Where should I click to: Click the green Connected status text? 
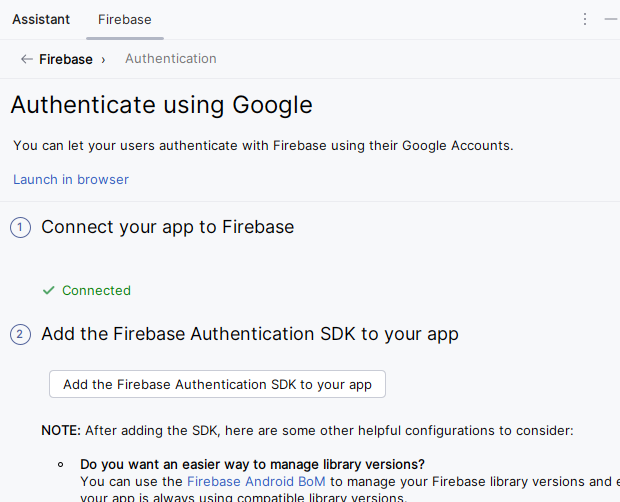tap(96, 290)
